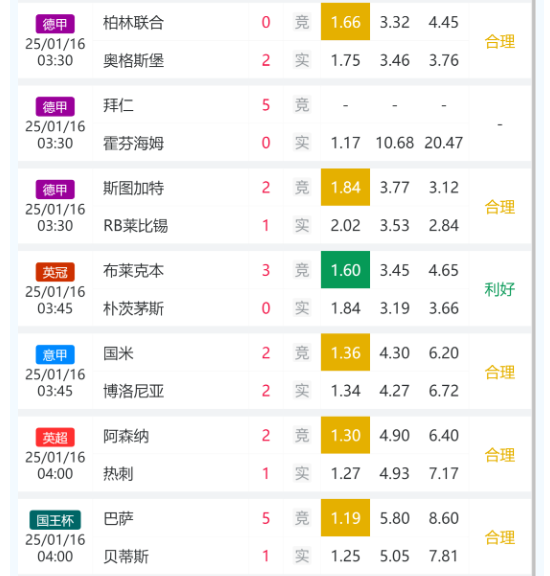Select highlighted 1.66 odds for 柏林联合
This screenshot has height=576, width=550.
tap(345, 22)
